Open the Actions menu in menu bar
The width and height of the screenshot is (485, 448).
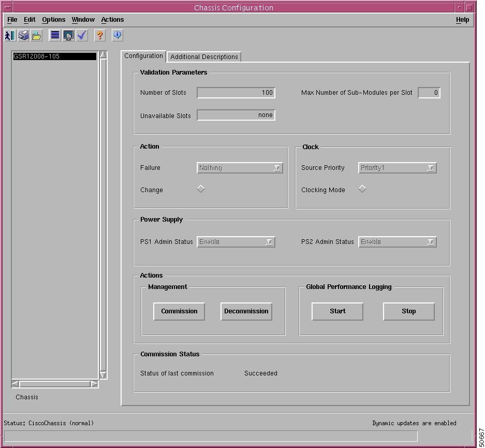click(x=113, y=20)
